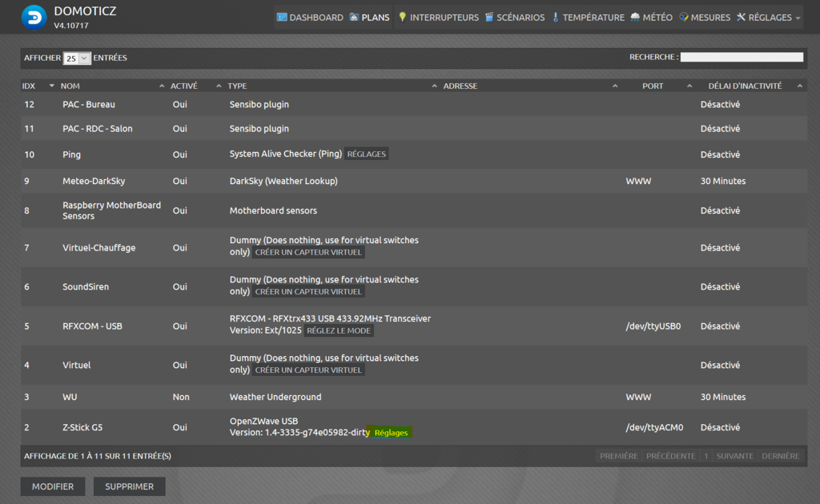The height and width of the screenshot is (504, 820).
Task: Click the Météo cloud icon
Action: click(x=635, y=17)
